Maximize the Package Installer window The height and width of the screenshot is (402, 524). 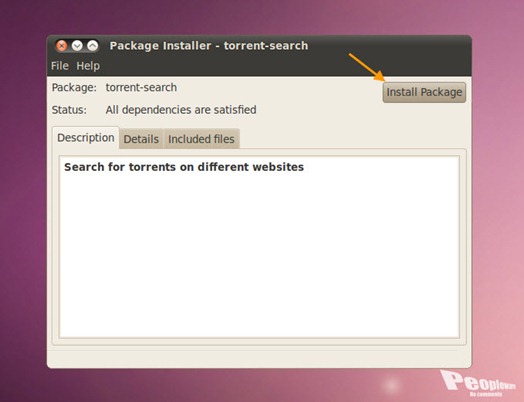point(93,45)
